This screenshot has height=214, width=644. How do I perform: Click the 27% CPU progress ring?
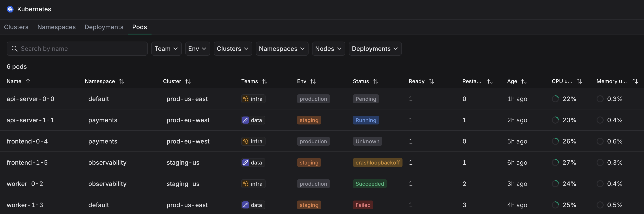555,162
